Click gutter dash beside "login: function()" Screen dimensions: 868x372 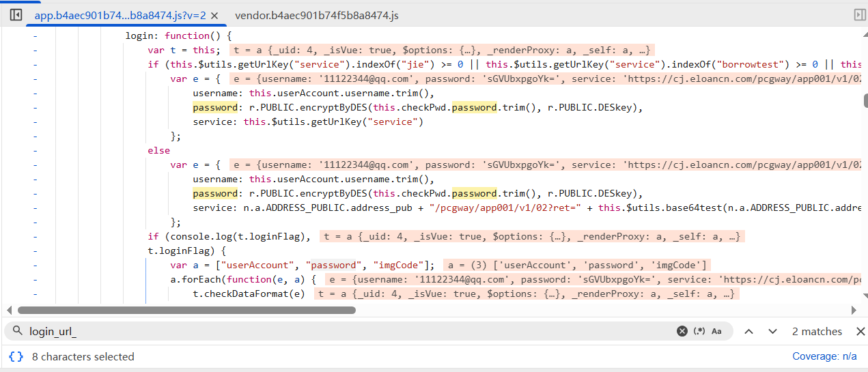point(34,35)
